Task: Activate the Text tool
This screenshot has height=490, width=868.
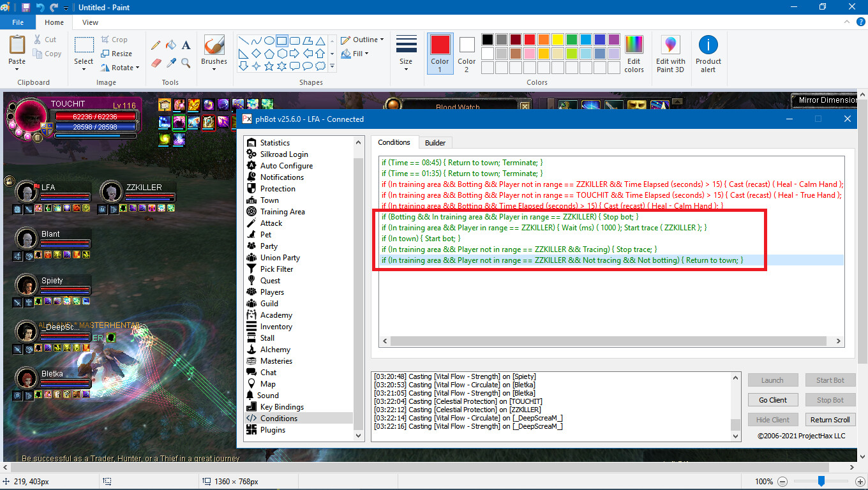Action: point(186,45)
